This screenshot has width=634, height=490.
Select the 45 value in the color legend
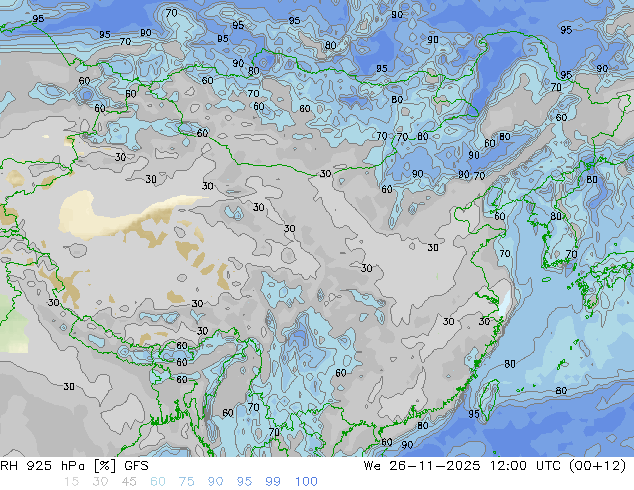point(129,482)
